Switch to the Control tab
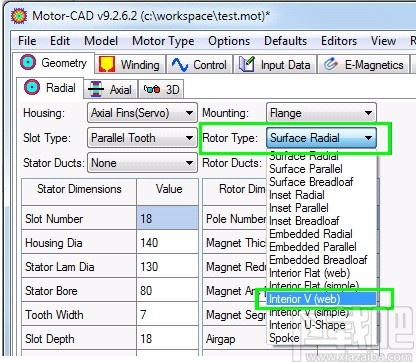The width and height of the screenshot is (416, 362). (x=199, y=64)
